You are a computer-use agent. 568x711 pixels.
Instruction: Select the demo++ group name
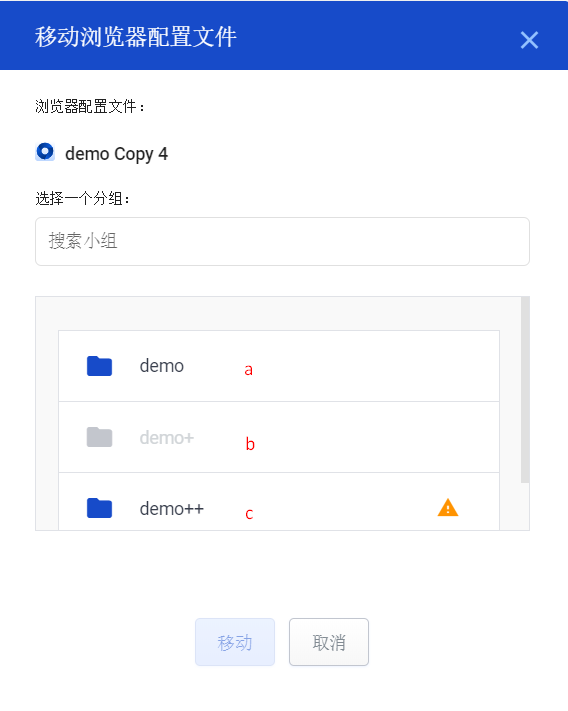171,509
